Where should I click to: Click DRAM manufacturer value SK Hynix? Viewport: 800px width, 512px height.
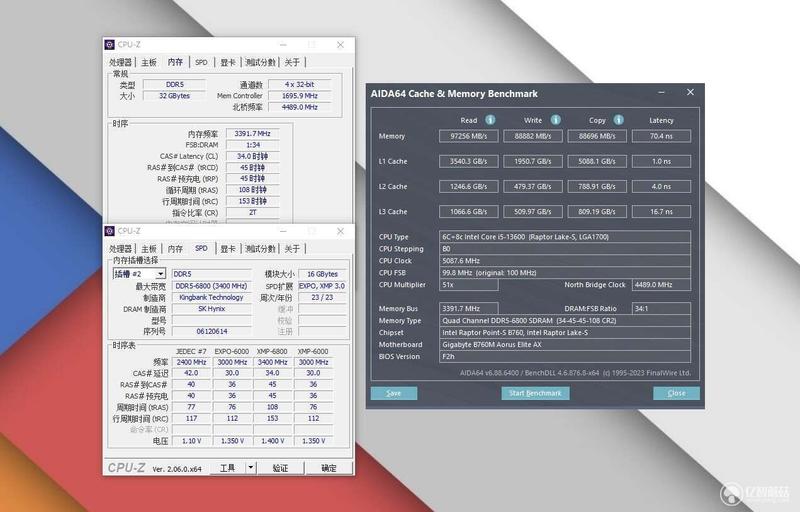[x=211, y=309]
